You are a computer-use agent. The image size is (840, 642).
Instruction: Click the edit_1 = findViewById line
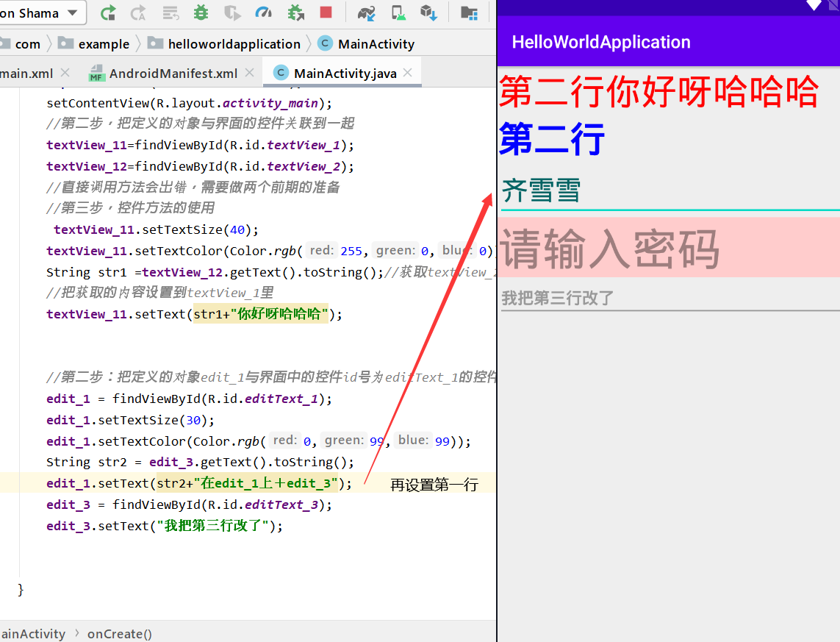[x=189, y=399]
